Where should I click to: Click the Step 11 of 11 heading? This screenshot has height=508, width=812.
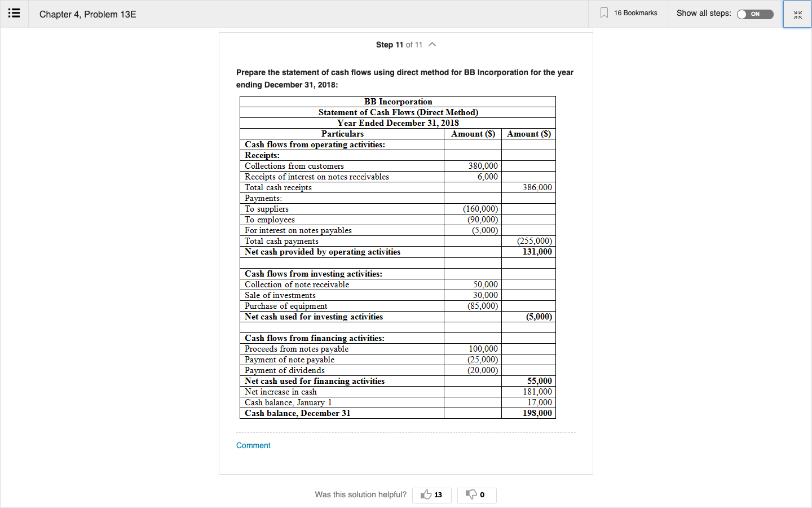click(399, 45)
